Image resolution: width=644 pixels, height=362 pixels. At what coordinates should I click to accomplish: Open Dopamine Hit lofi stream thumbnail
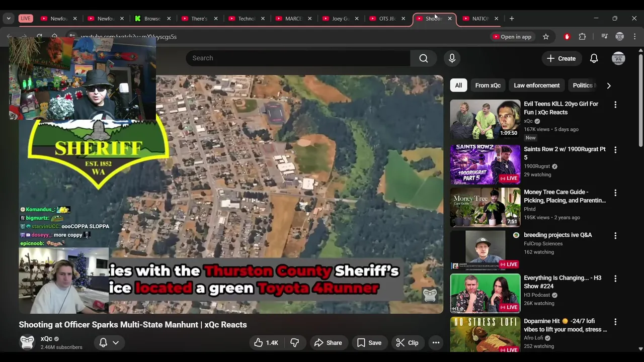point(485,334)
